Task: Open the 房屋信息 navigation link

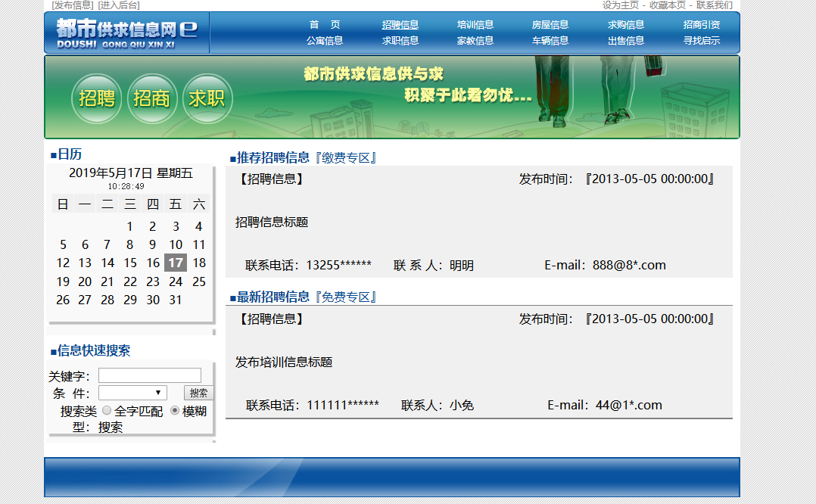Action: pos(550,24)
